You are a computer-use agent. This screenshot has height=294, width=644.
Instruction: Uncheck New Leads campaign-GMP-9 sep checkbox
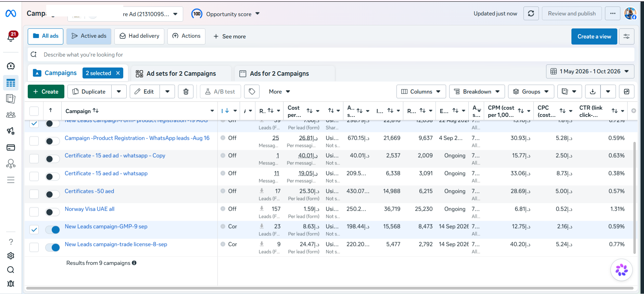tap(34, 230)
